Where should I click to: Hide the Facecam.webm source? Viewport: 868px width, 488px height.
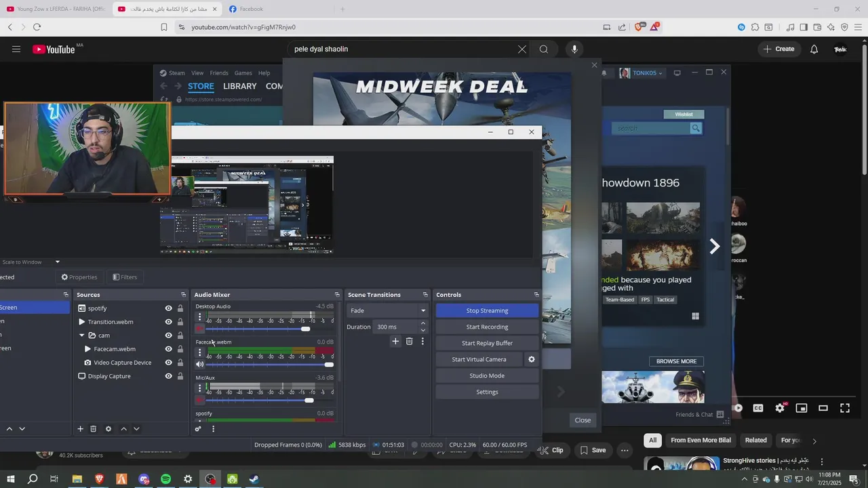tap(168, 349)
